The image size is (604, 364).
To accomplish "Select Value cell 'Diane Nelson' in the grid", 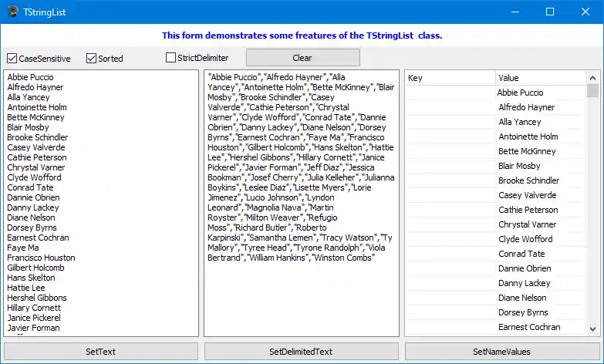I will 541,298.
